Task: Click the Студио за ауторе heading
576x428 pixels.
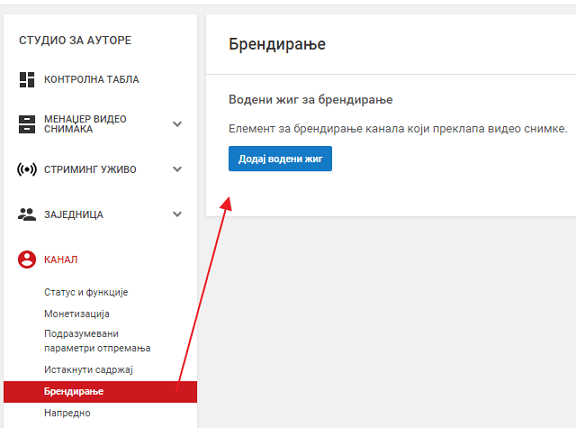Action: [75, 40]
